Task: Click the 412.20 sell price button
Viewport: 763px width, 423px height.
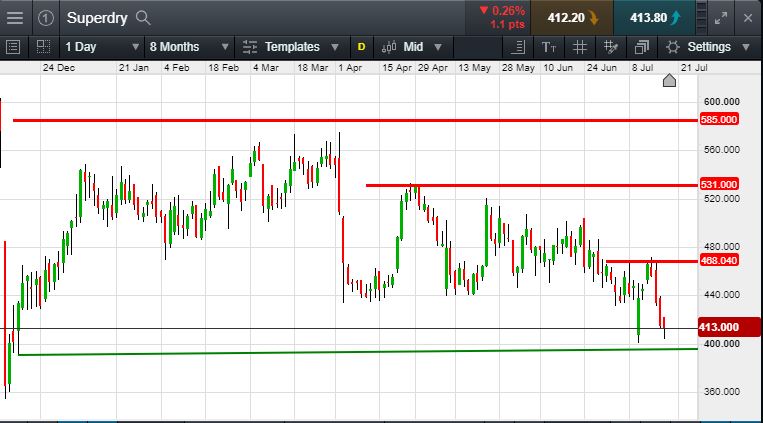Action: click(572, 18)
